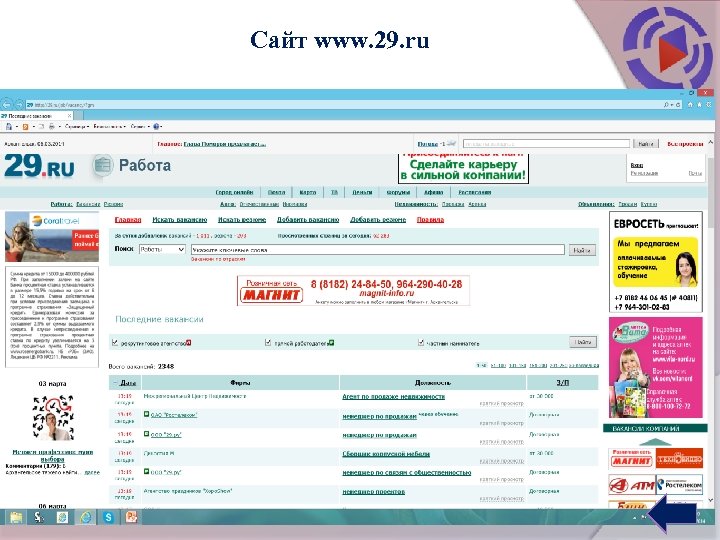The height and width of the screenshot is (540, 720).
Task: Open Skype from the taskbar
Action: pos(108,518)
